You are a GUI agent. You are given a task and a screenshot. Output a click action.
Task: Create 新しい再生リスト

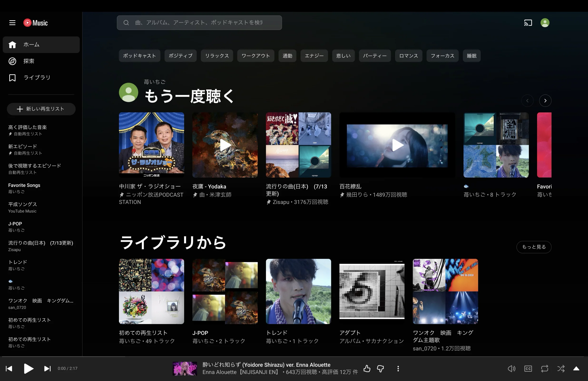pyautogui.click(x=41, y=109)
